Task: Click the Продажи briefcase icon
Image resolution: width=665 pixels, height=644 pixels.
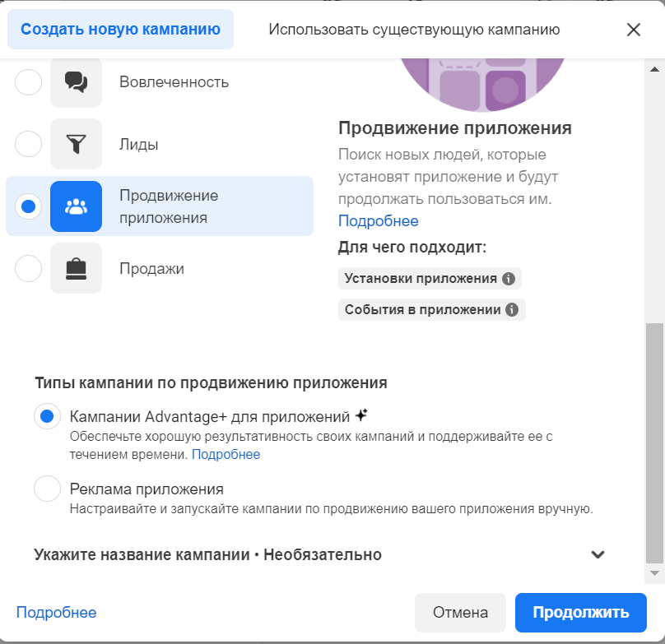Action: (x=76, y=268)
